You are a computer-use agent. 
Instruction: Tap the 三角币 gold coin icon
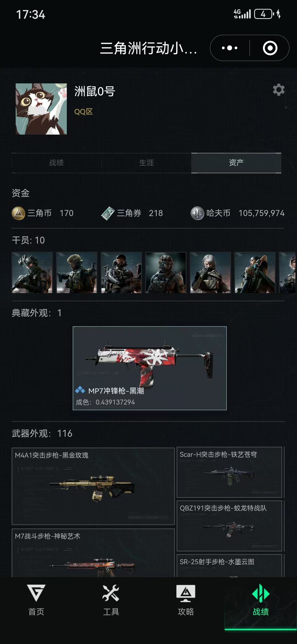(18, 213)
